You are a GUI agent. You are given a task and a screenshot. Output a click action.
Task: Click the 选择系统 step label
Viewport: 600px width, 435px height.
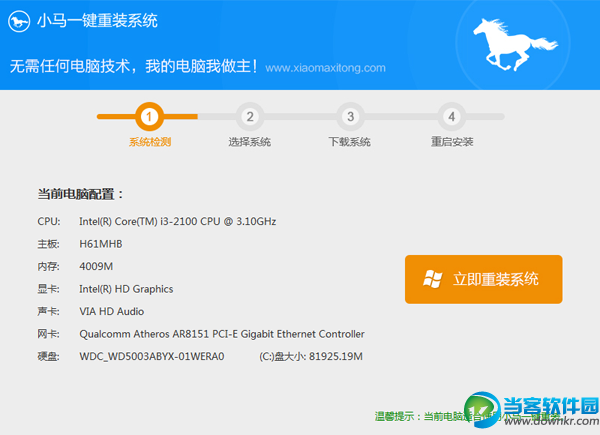249,142
